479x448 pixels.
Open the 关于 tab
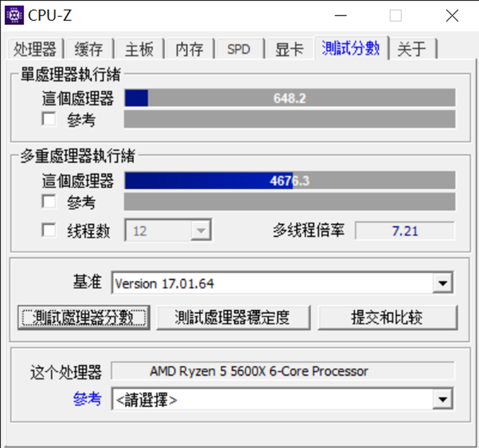(x=412, y=49)
